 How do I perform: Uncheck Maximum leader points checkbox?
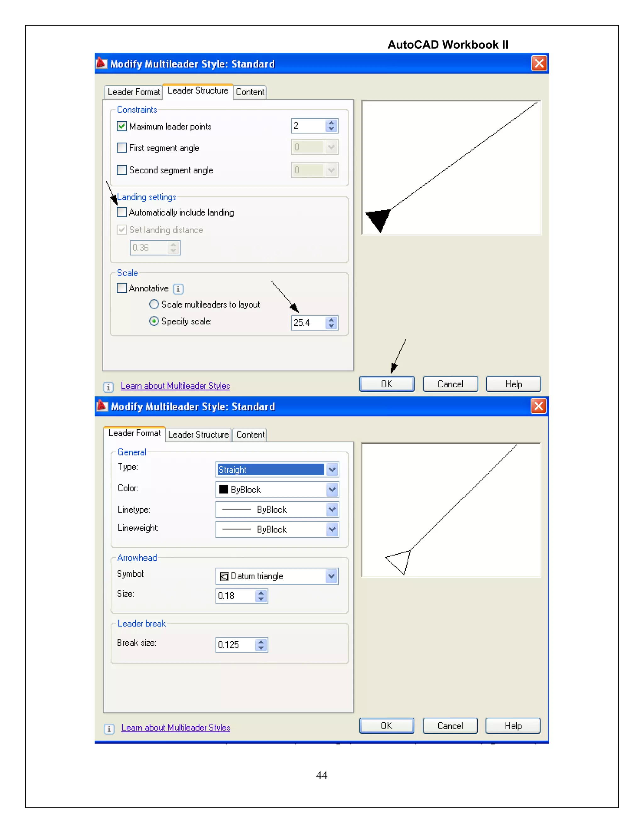click(x=122, y=126)
